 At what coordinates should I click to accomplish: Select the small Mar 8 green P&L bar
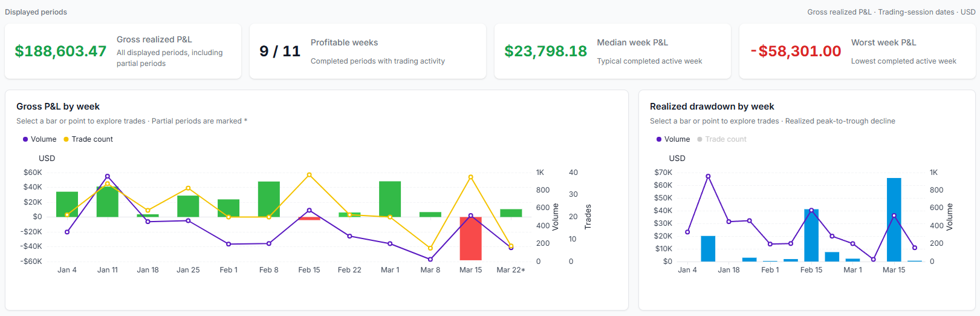click(430, 214)
